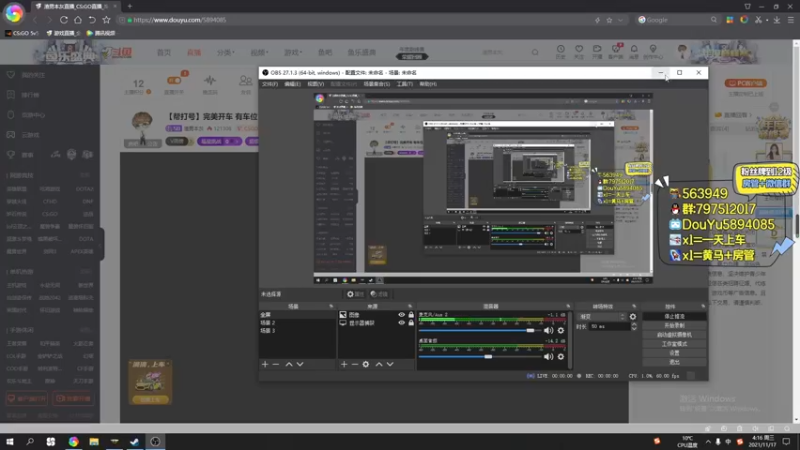Image resolution: width=800 pixels, height=450 pixels.
Task: Click 开始录制 start recording button
Action: coord(674,326)
